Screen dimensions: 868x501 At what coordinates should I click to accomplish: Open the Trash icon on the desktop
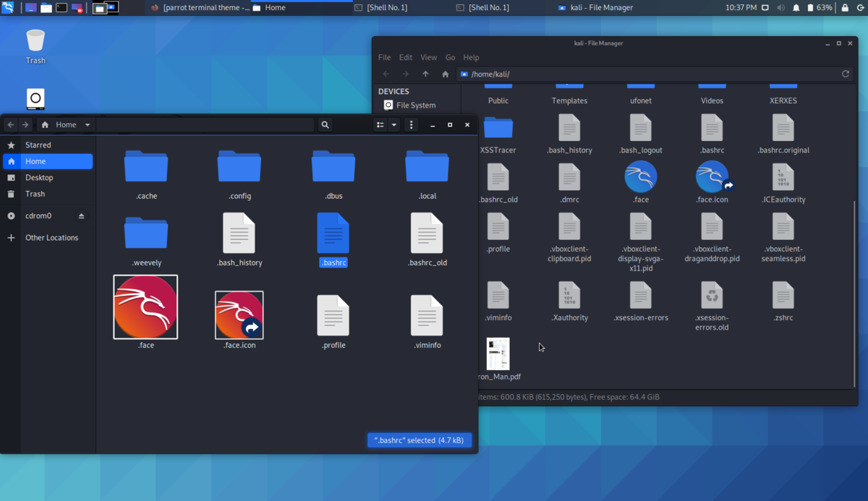35,46
